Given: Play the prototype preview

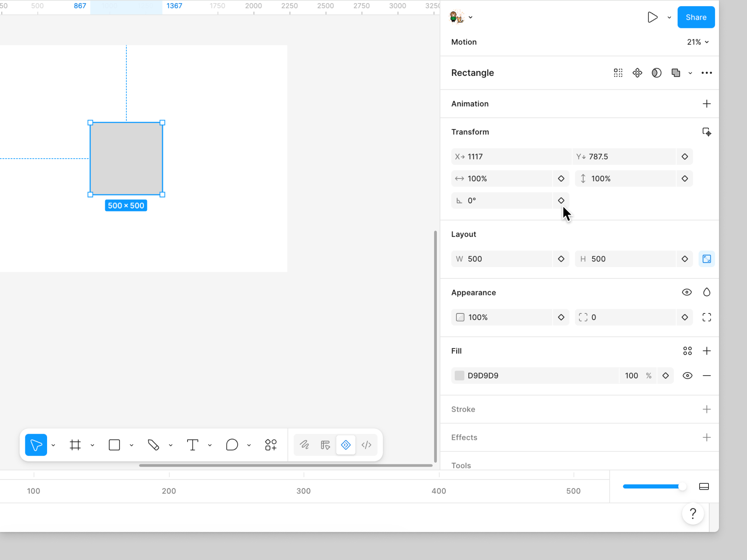Looking at the screenshot, I should (x=652, y=17).
